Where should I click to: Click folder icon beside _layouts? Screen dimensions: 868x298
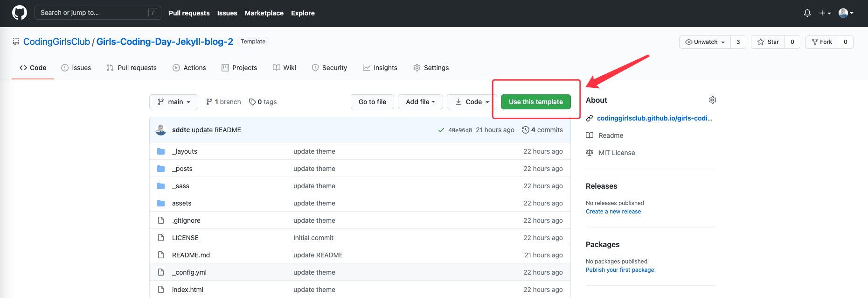click(161, 151)
